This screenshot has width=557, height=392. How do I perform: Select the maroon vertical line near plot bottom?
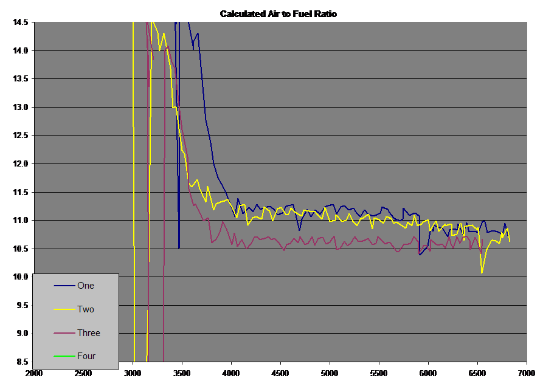click(164, 340)
